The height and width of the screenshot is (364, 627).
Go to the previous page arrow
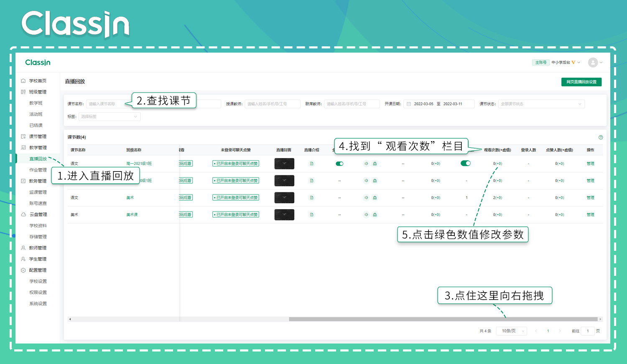click(536, 331)
